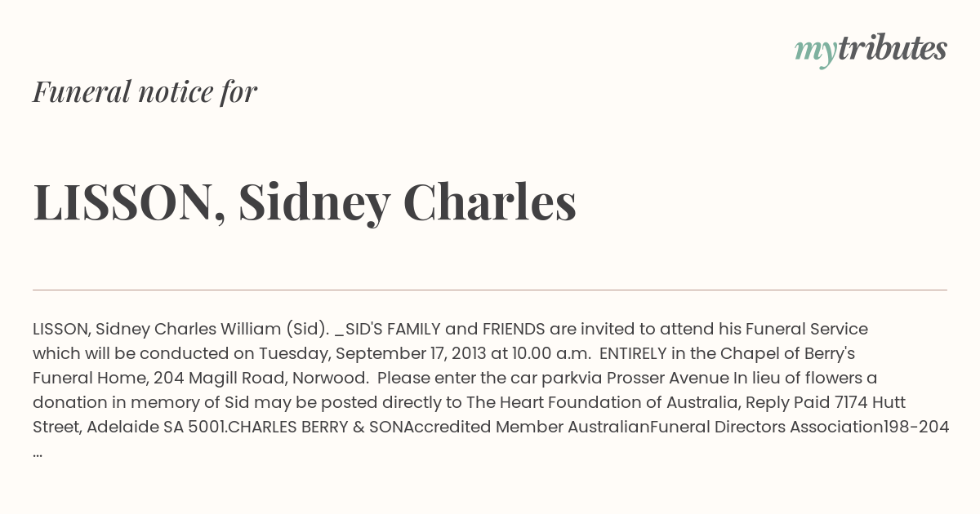980x514 pixels.
Task: Click the horizontal divider line below the heading
Action: (x=490, y=290)
